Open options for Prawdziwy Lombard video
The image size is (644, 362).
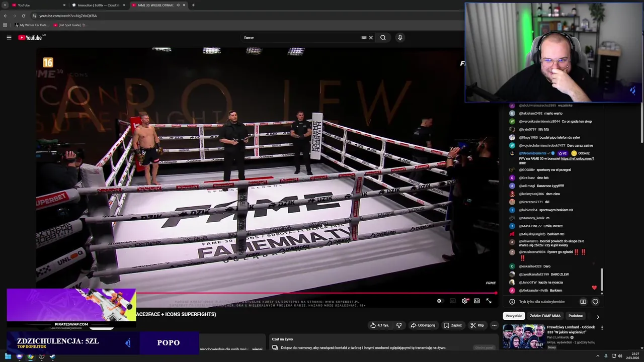602,328
